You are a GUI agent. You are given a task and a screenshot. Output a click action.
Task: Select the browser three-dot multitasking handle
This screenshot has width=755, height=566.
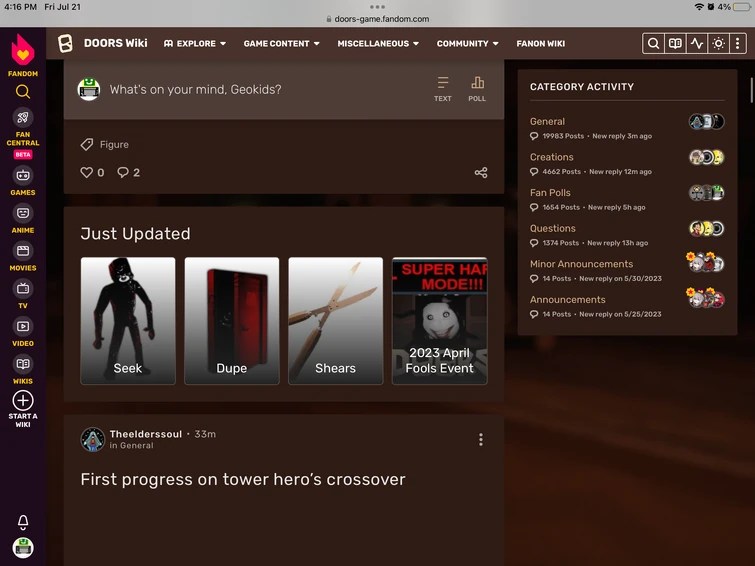point(378,7)
